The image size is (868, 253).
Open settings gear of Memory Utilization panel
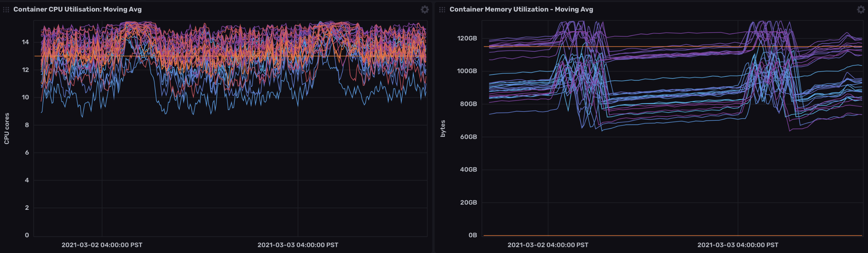861,10
